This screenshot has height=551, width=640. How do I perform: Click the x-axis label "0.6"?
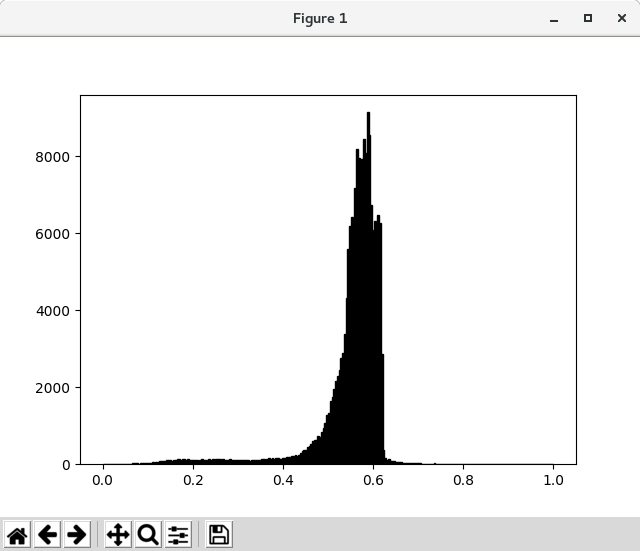(x=373, y=480)
